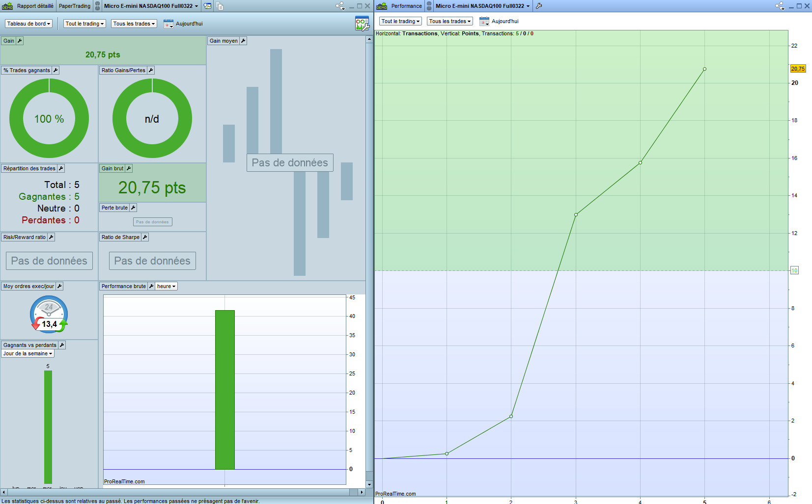Configure Ratio Gains/Pertes with its wrench
Viewport: 812px width, 504px height.
(x=151, y=70)
